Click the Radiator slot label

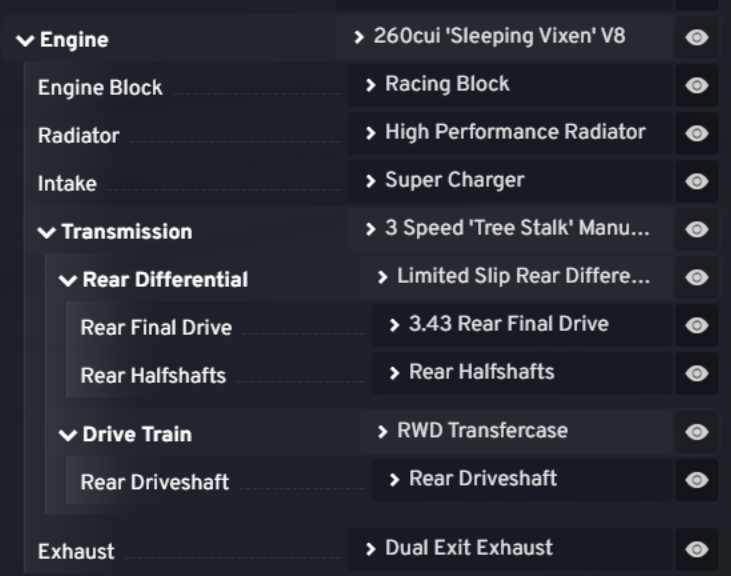pyautogui.click(x=78, y=136)
